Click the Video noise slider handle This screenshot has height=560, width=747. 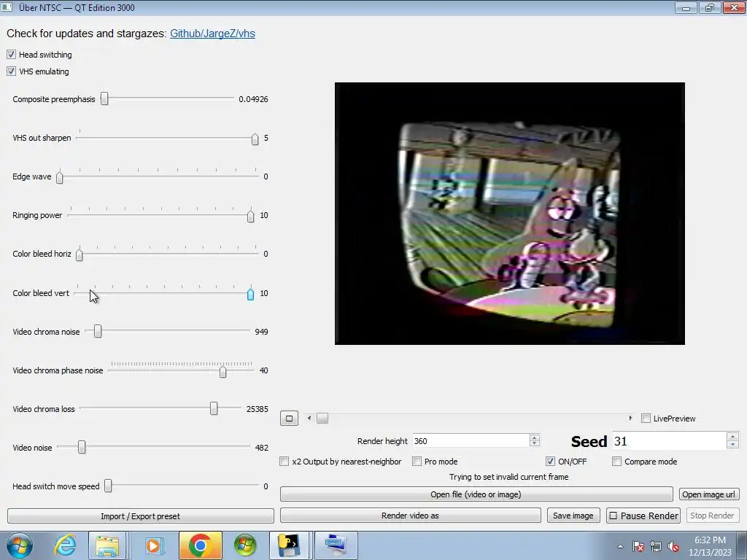point(82,447)
